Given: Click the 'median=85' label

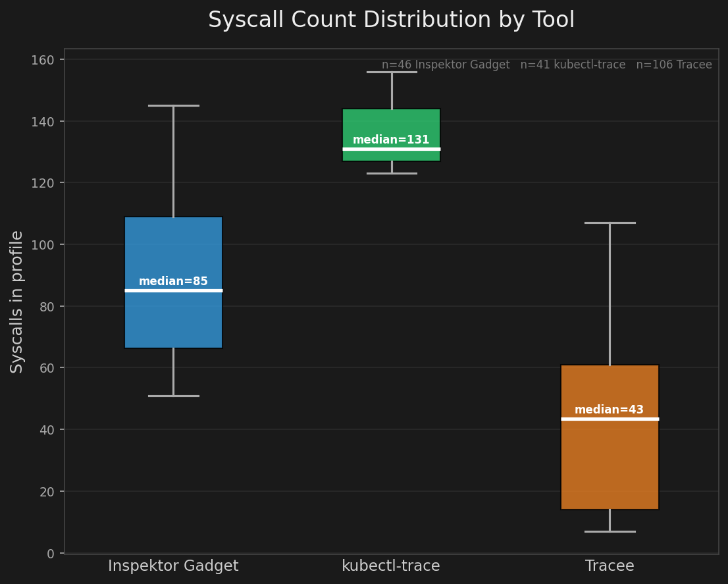Looking at the screenshot, I should click(x=173, y=281).
